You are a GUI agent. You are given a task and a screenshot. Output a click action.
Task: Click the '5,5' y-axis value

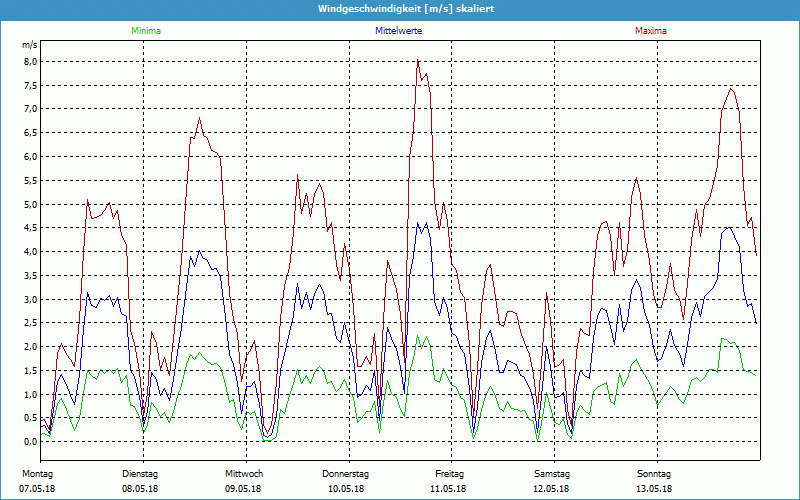coord(31,181)
